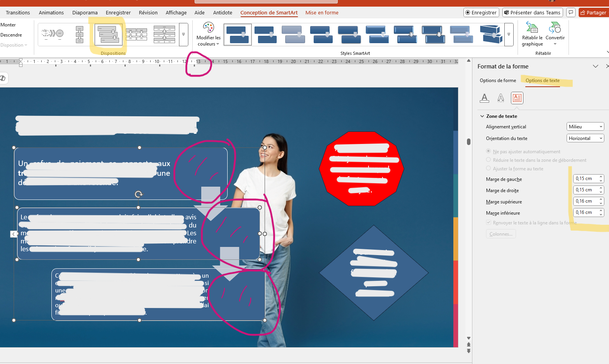Viewport: 609px width, 364px height.
Task: Apply the eighth SmartArt style
Action: 433,35
